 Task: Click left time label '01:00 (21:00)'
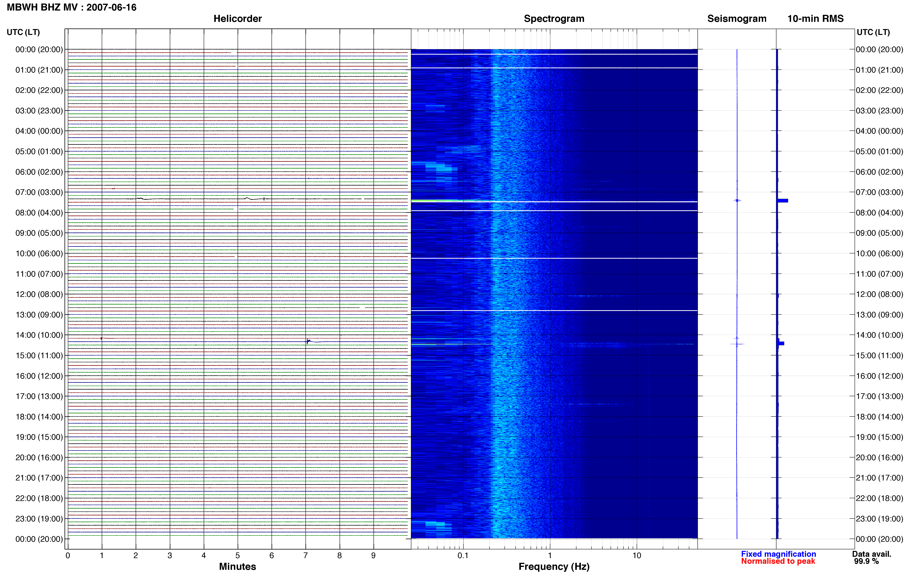tap(39, 70)
